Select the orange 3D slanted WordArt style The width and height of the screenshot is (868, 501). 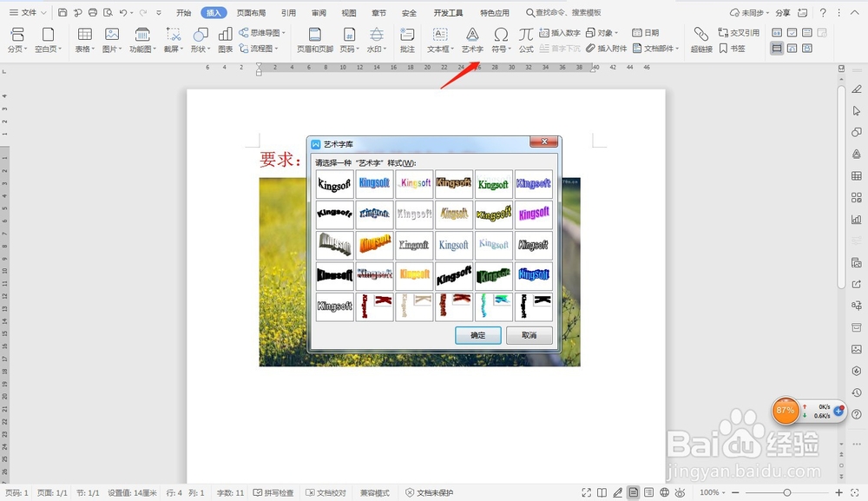(374, 245)
